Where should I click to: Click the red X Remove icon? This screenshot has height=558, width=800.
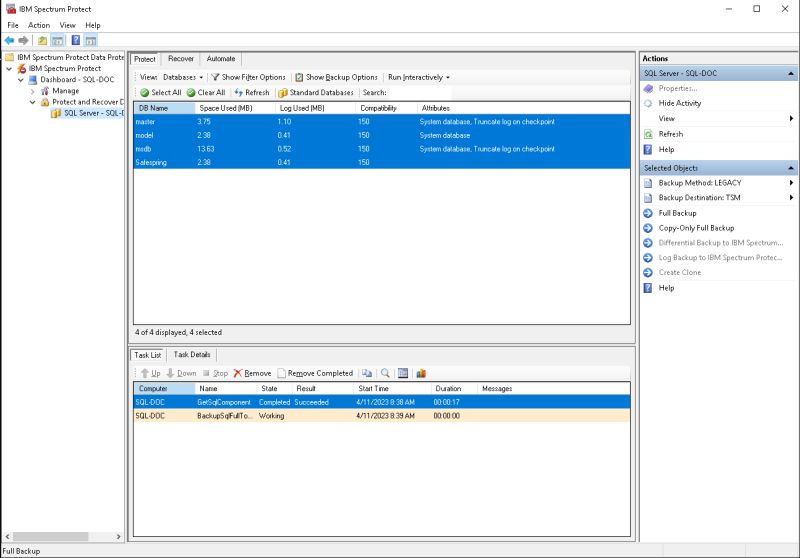click(x=238, y=373)
